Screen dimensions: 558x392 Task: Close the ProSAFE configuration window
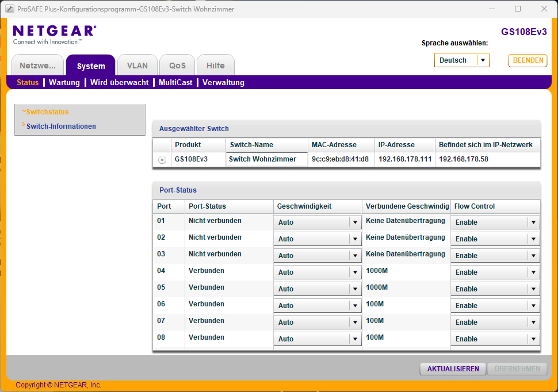[544, 9]
